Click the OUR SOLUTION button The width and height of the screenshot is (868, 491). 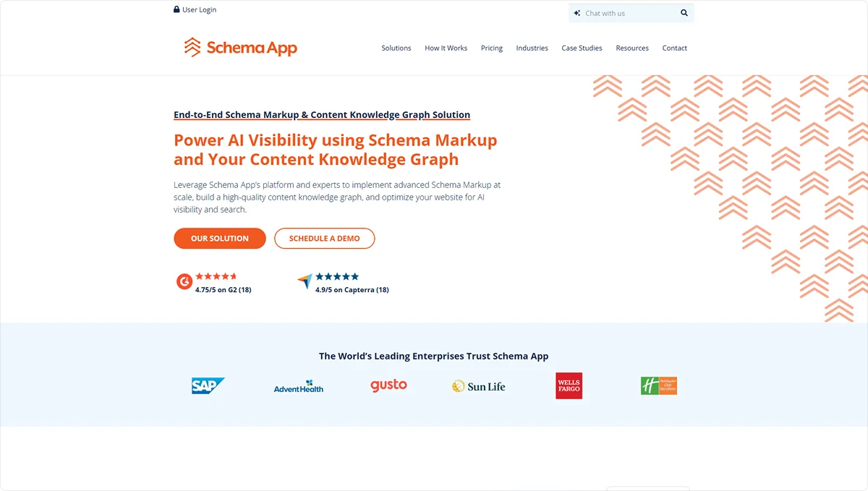(219, 238)
